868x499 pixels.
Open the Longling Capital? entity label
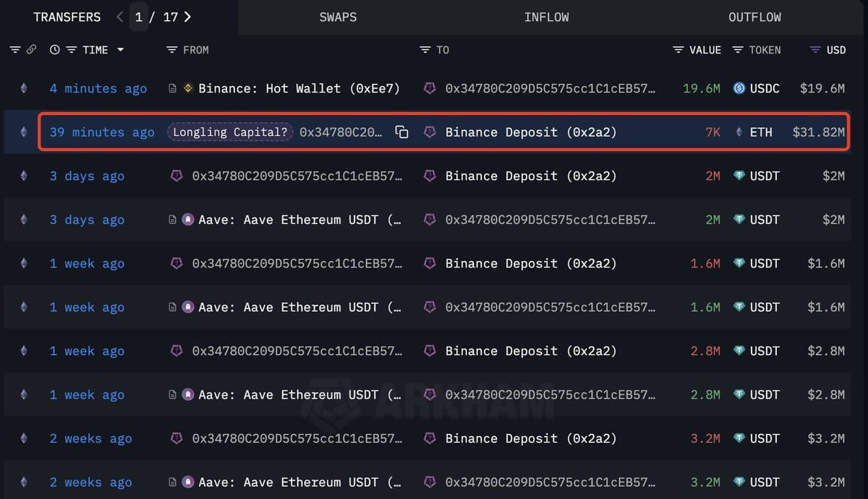(230, 132)
